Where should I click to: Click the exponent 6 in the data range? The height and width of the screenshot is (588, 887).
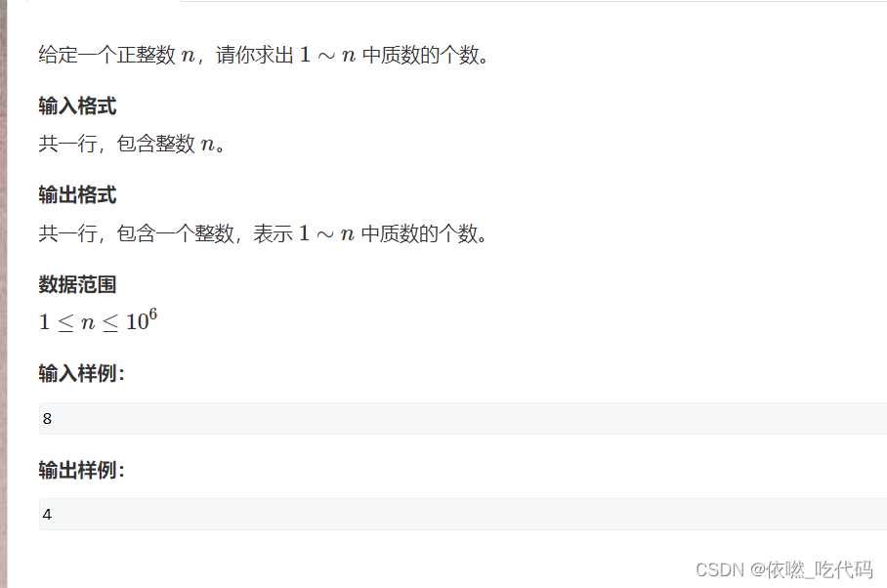coord(152,315)
